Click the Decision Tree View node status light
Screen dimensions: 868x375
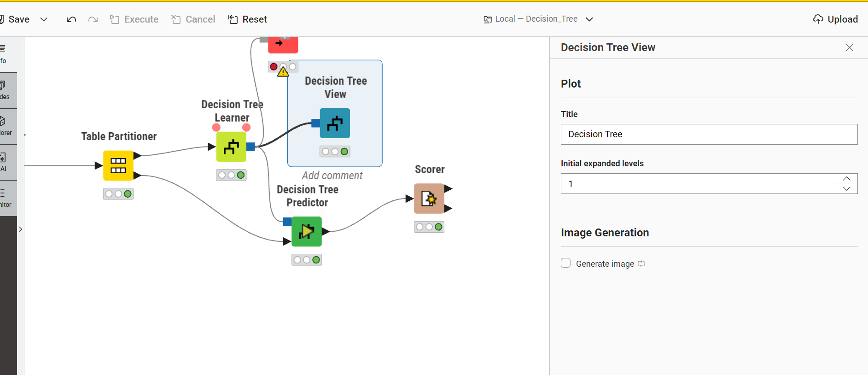(335, 152)
